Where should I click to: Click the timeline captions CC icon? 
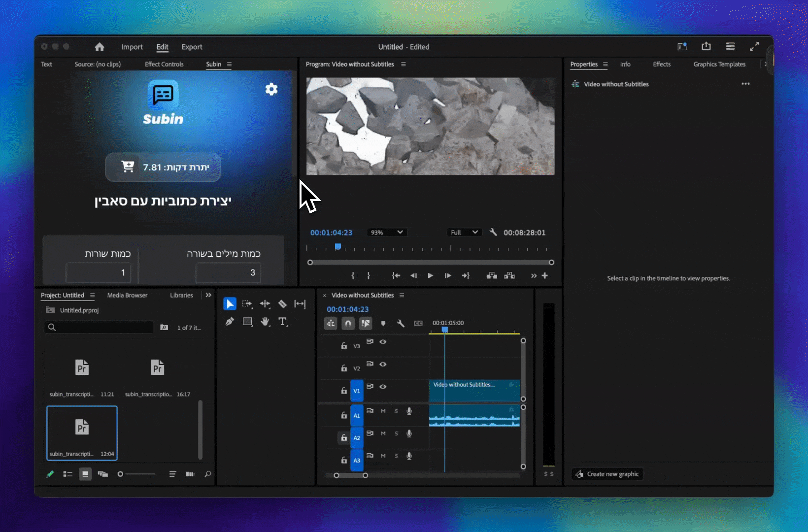point(418,324)
